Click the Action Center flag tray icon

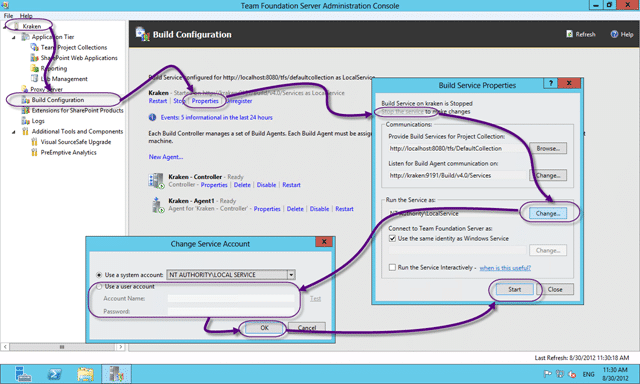(x=547, y=374)
